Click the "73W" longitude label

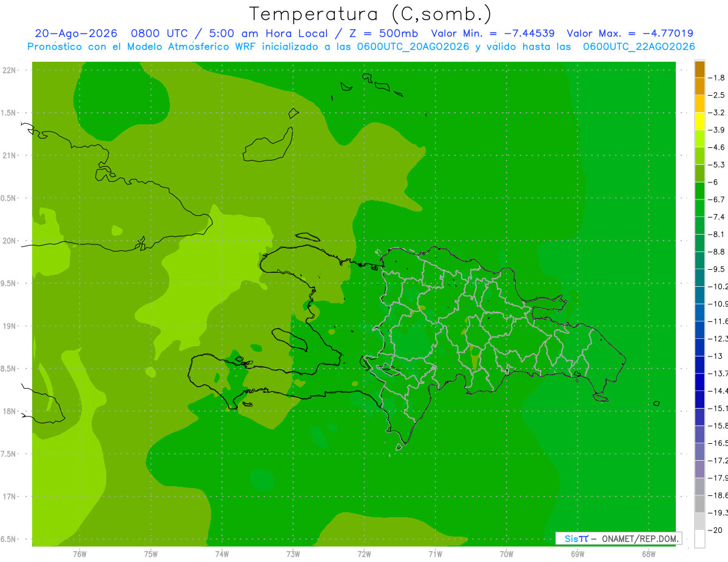293,554
